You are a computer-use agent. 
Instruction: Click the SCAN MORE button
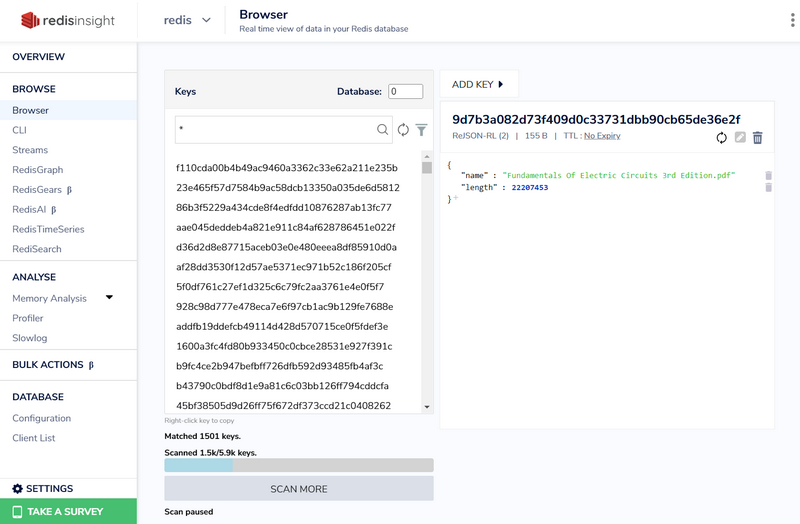coord(299,489)
